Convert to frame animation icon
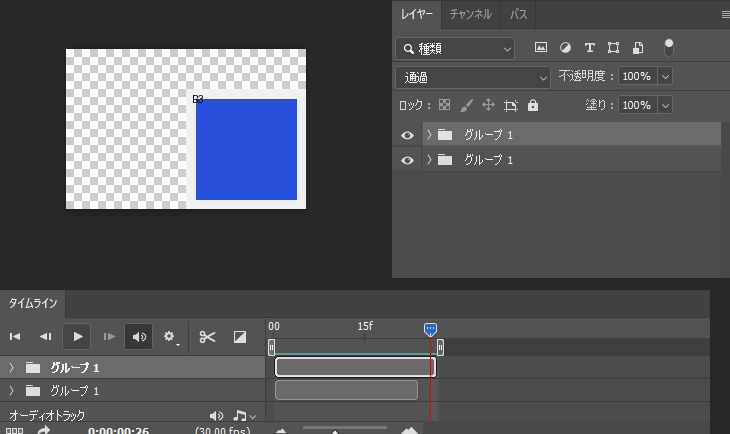The width and height of the screenshot is (730, 434). pos(14,431)
